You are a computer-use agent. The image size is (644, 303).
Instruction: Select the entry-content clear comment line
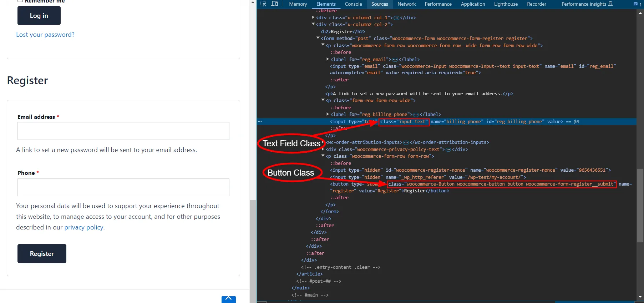(x=341, y=267)
